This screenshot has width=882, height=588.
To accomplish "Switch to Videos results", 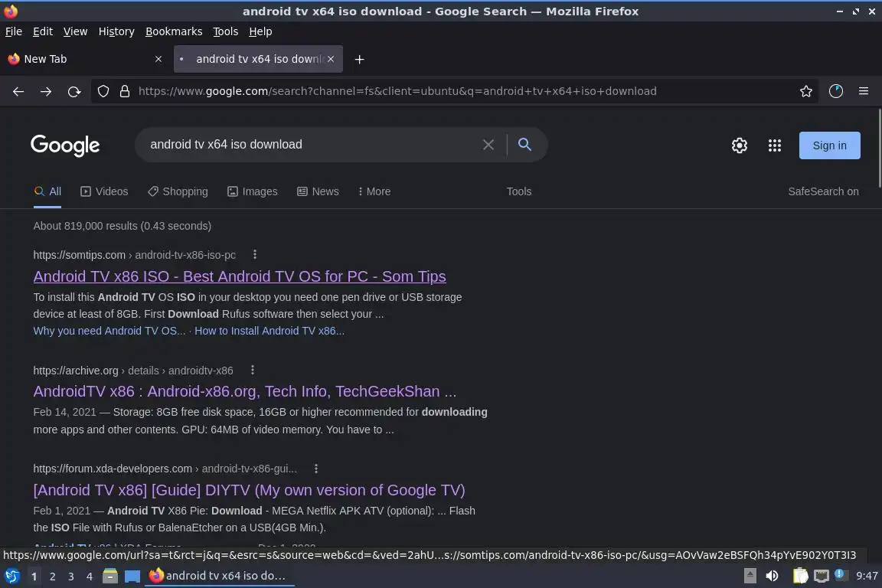I will [104, 191].
